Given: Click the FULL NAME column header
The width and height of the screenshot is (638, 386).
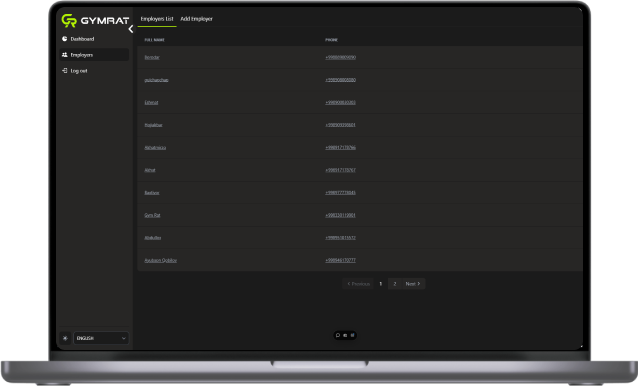Looking at the screenshot, I should (x=155, y=40).
